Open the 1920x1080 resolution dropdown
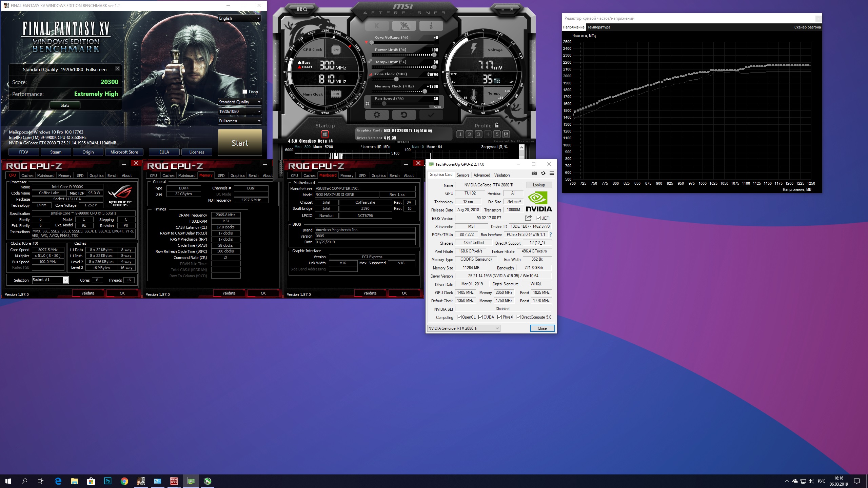 [239, 111]
